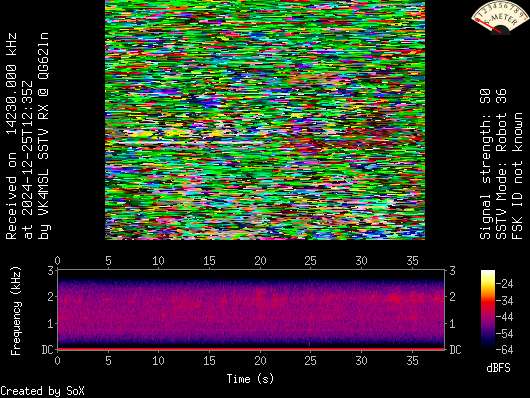Click the 'SSTV Mode: Robot 36' label
This screenshot has width=530, height=398.
[x=501, y=164]
